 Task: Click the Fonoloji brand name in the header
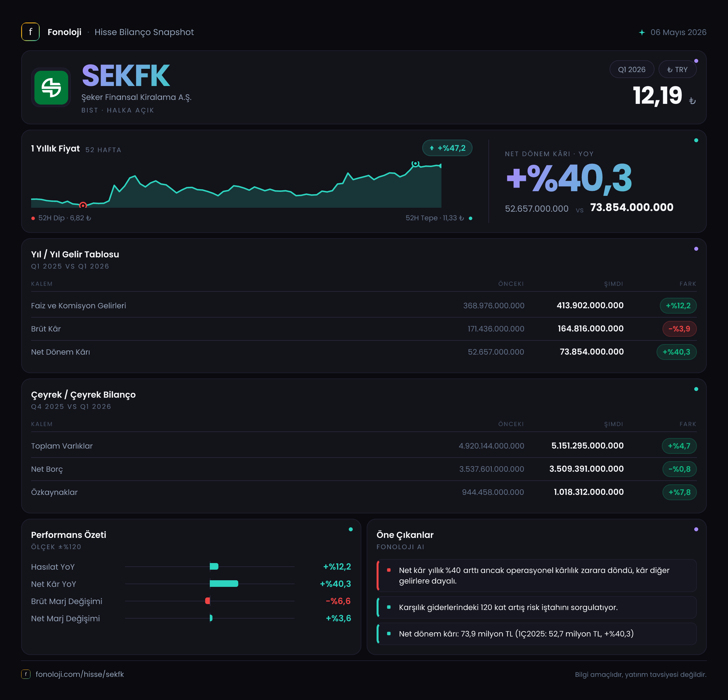tap(64, 32)
